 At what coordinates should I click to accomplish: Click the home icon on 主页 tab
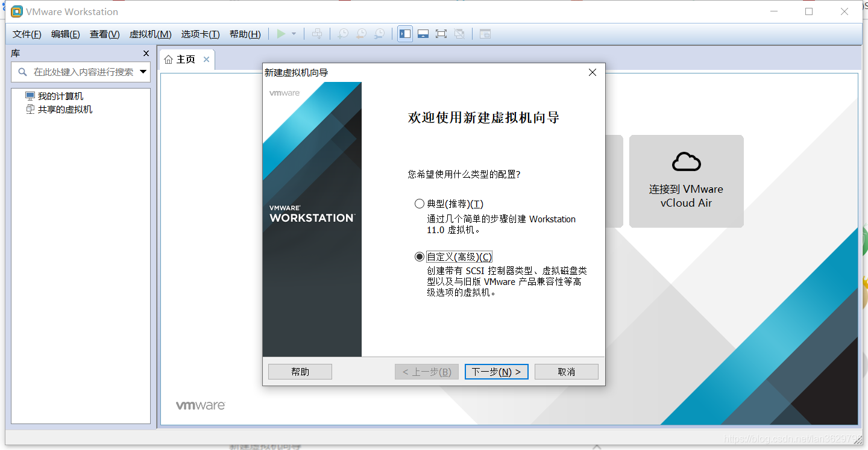click(x=168, y=60)
